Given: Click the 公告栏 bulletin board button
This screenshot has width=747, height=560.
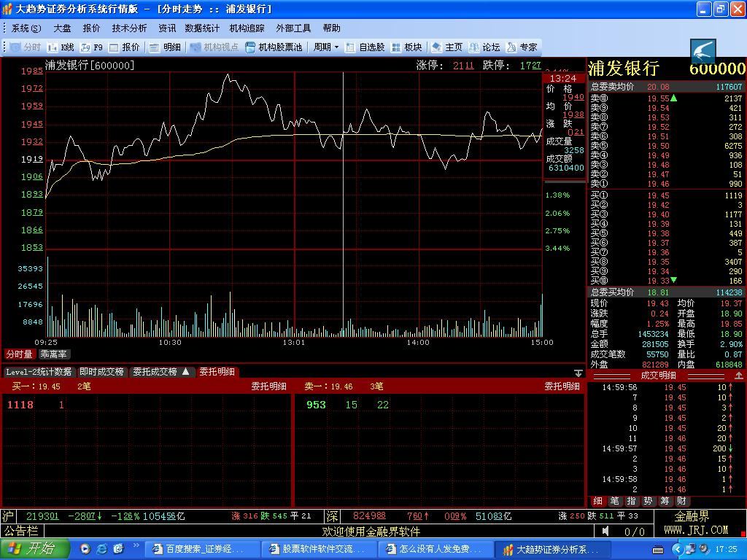Looking at the screenshot, I should [x=20, y=531].
